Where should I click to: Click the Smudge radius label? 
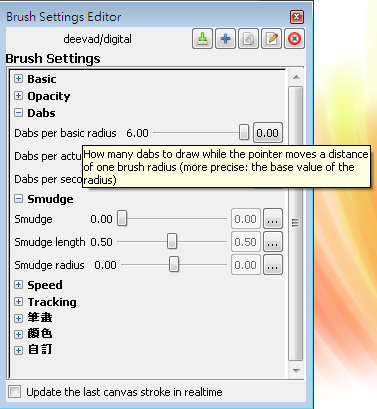(x=49, y=265)
